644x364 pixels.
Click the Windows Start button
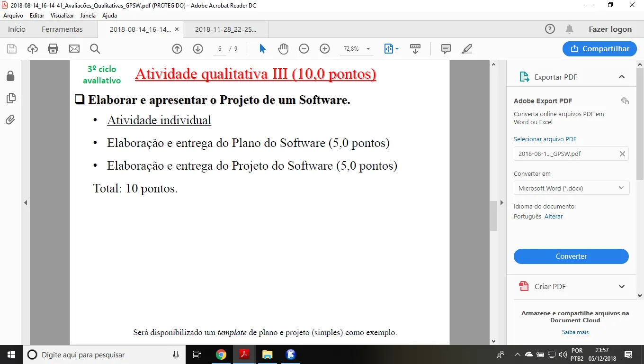[x=11, y=355]
